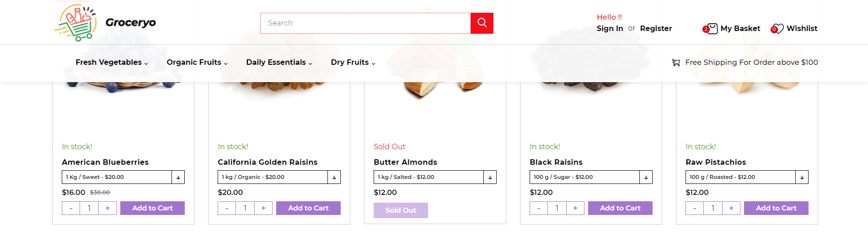Add California Golden Raisins to cart
868x246 pixels.
(x=308, y=208)
